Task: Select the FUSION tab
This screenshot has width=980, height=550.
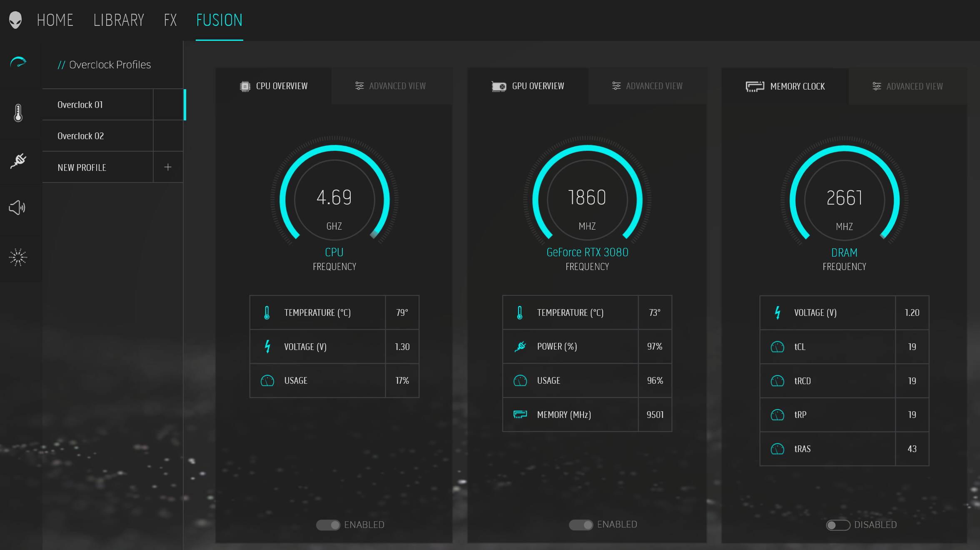Action: click(x=219, y=20)
